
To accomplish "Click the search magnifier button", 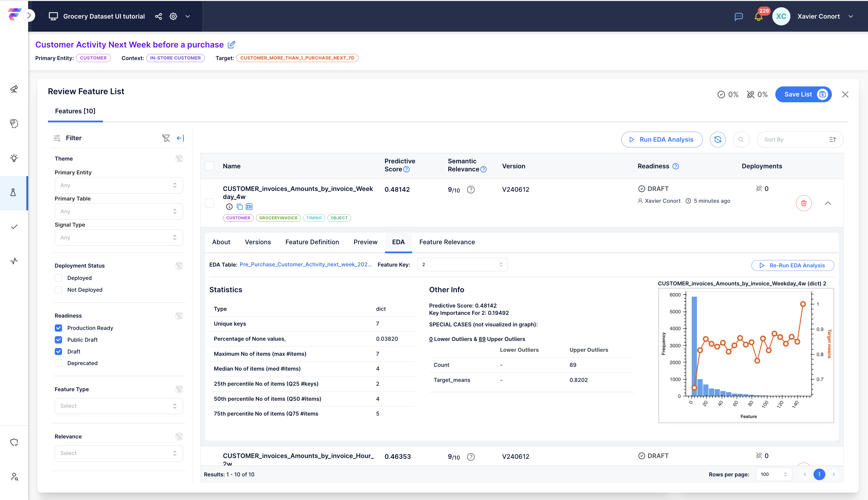I will [741, 139].
